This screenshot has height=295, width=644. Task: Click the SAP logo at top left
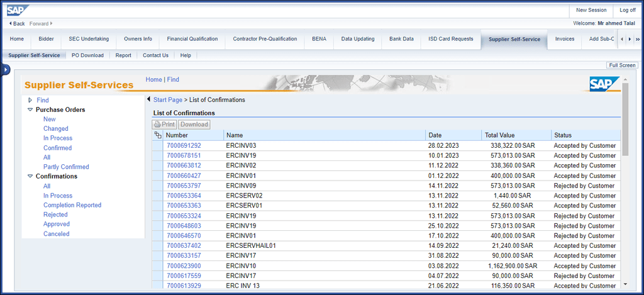click(18, 10)
